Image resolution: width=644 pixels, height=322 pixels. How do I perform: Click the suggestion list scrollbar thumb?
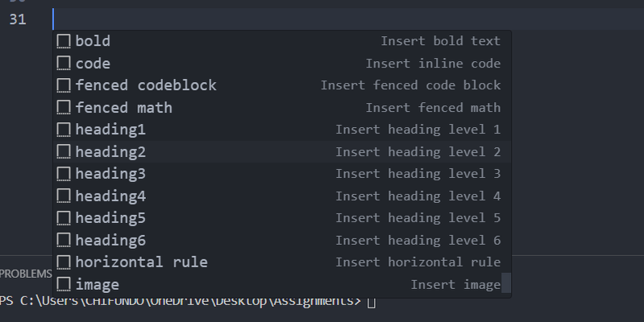(506, 283)
